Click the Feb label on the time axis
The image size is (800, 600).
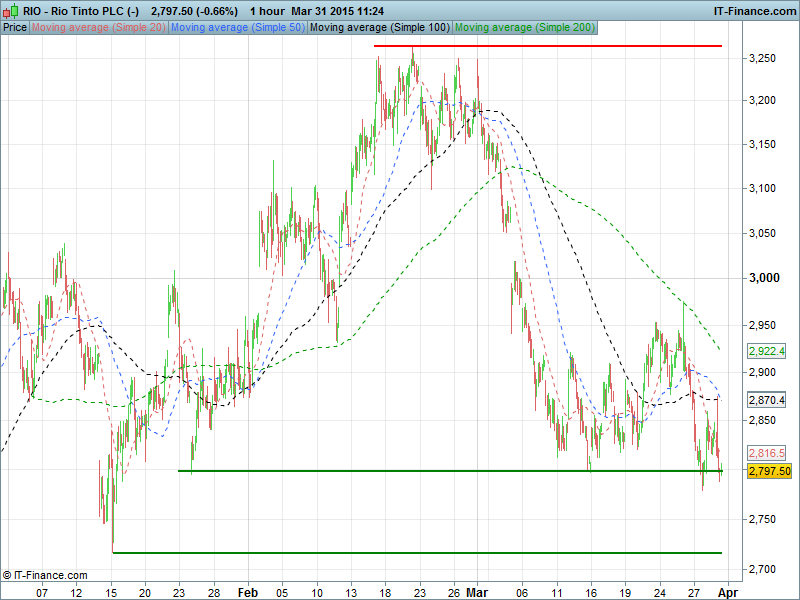248,592
